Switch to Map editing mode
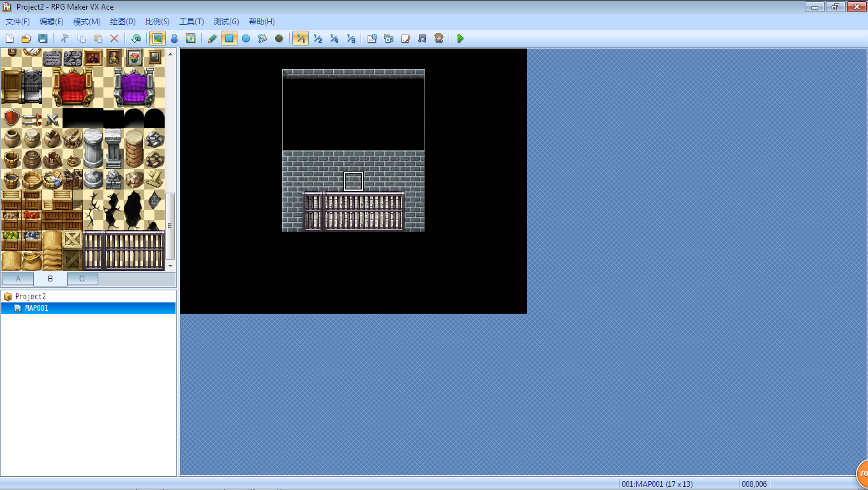The image size is (868, 490). coord(157,38)
